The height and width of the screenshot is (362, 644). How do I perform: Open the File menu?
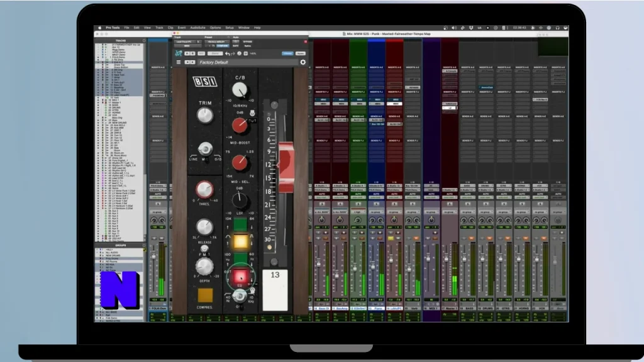126,28
